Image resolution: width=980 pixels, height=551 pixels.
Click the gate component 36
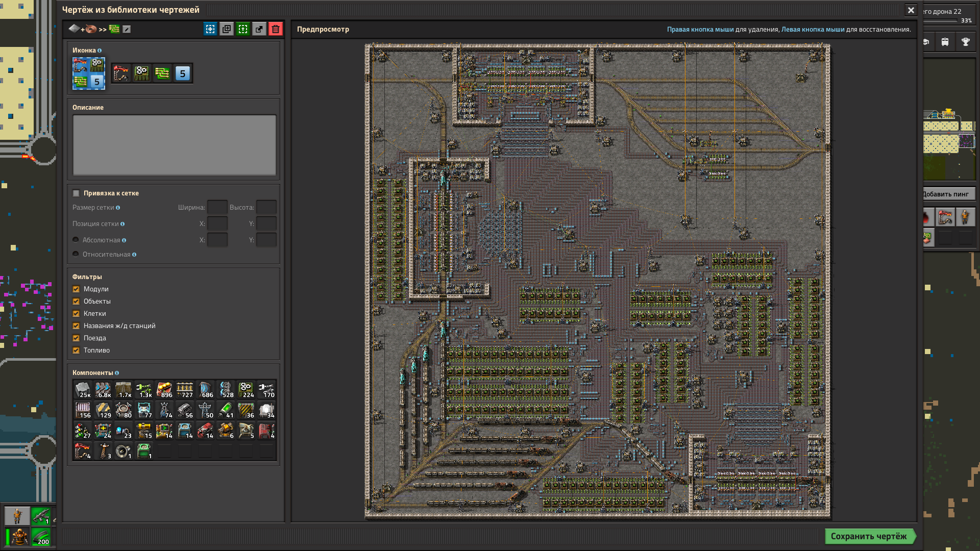point(246,410)
